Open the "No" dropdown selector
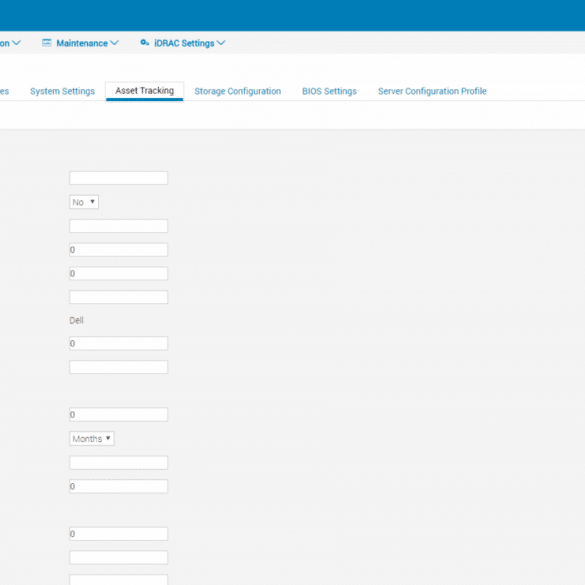 [84, 202]
